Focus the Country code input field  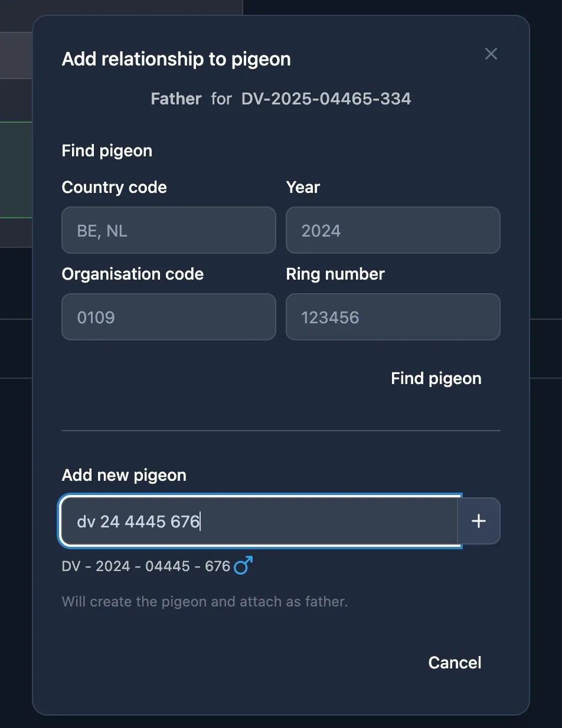pos(169,230)
